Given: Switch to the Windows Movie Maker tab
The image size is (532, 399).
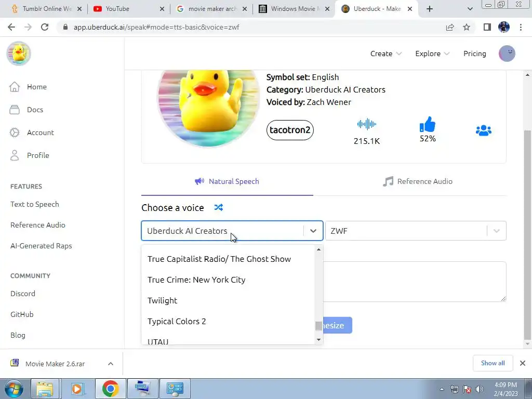Looking at the screenshot, I should pyautogui.click(x=294, y=9).
